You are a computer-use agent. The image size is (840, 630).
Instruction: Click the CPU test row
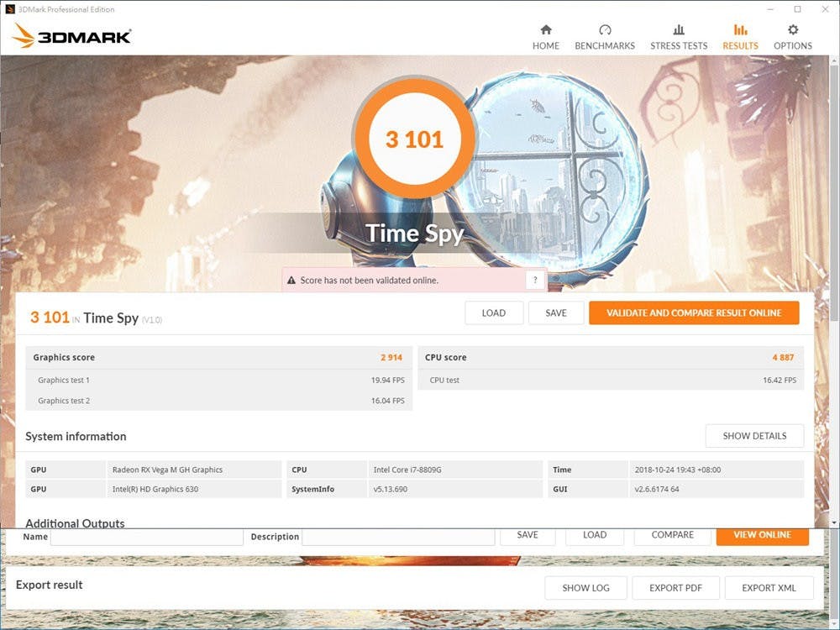pos(611,380)
